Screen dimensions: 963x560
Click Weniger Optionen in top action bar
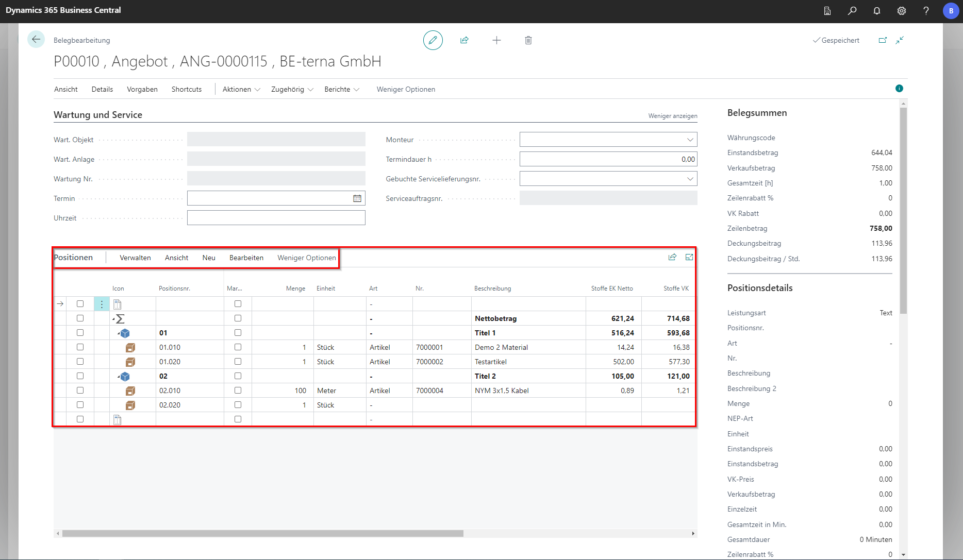(x=406, y=89)
